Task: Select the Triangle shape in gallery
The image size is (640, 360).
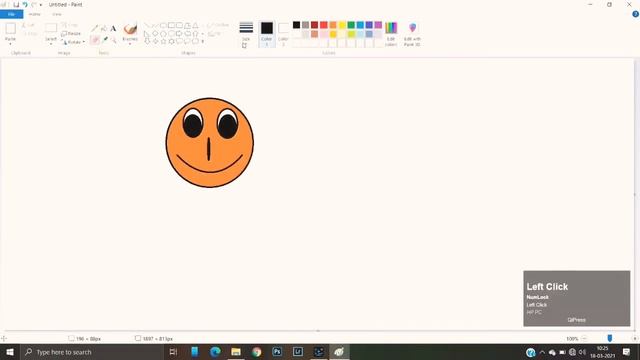Action: click(196, 25)
